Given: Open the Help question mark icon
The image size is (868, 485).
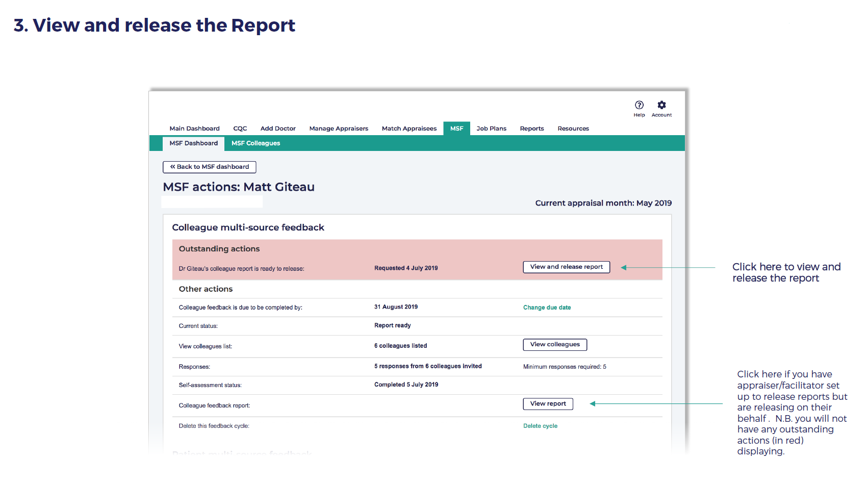Looking at the screenshot, I should 639,105.
